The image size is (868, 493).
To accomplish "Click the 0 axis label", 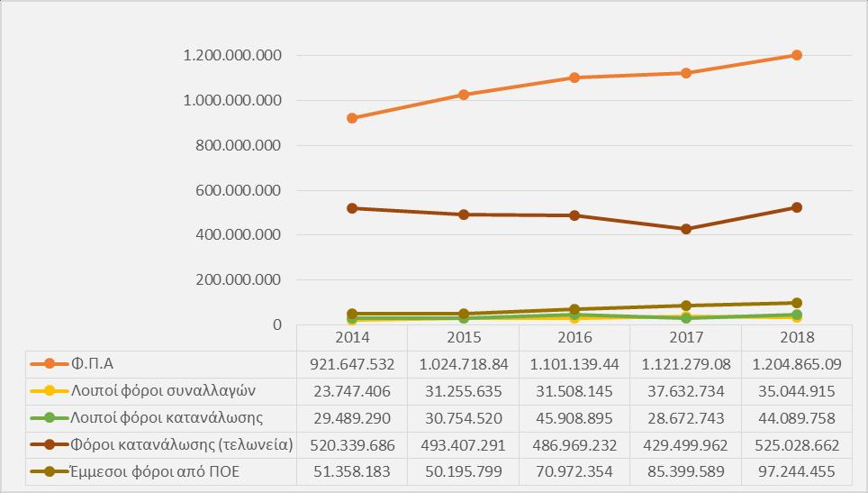I will tap(277, 325).
